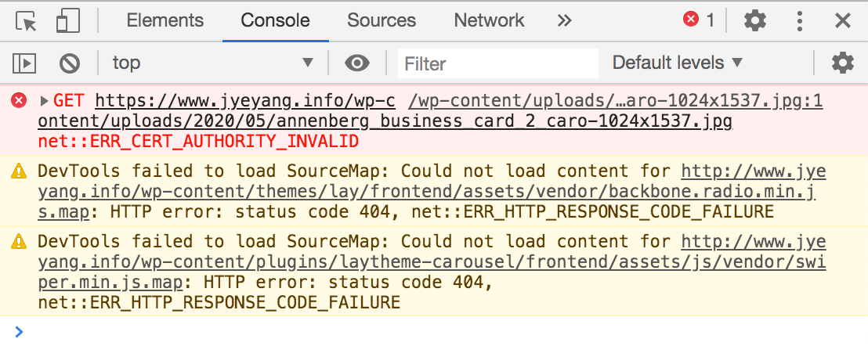This screenshot has height=346, width=868.
Task: Open DevTools settings gear in tab bar
Action: [755, 21]
